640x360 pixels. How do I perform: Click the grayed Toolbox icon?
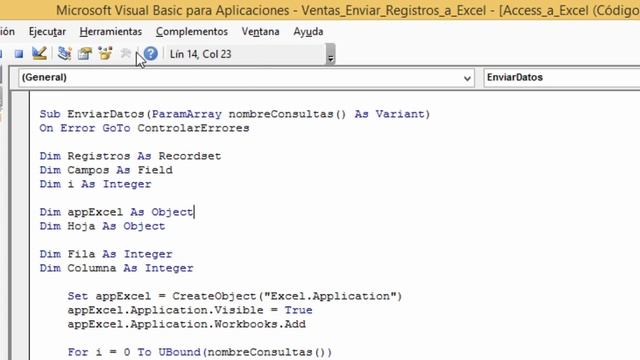coord(126,53)
